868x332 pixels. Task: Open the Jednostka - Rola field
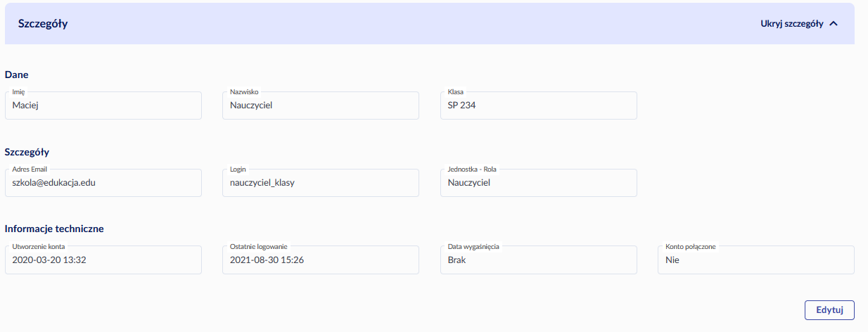538,183
